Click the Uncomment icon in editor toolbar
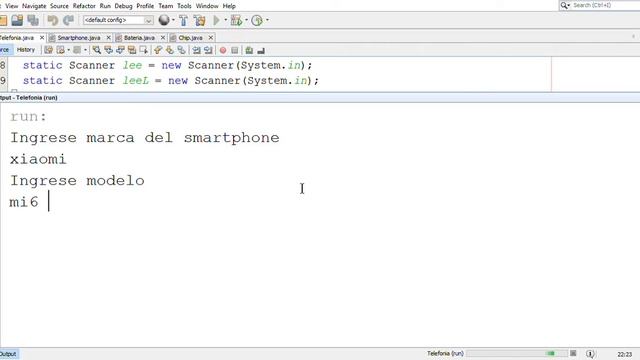Screen dimensions: 640x360 click(261, 50)
